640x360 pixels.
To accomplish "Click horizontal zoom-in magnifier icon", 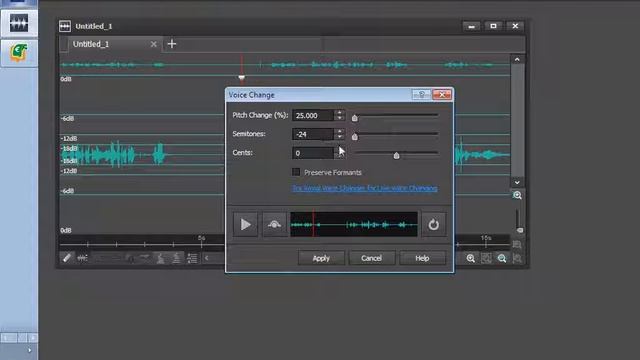I will pos(471,258).
